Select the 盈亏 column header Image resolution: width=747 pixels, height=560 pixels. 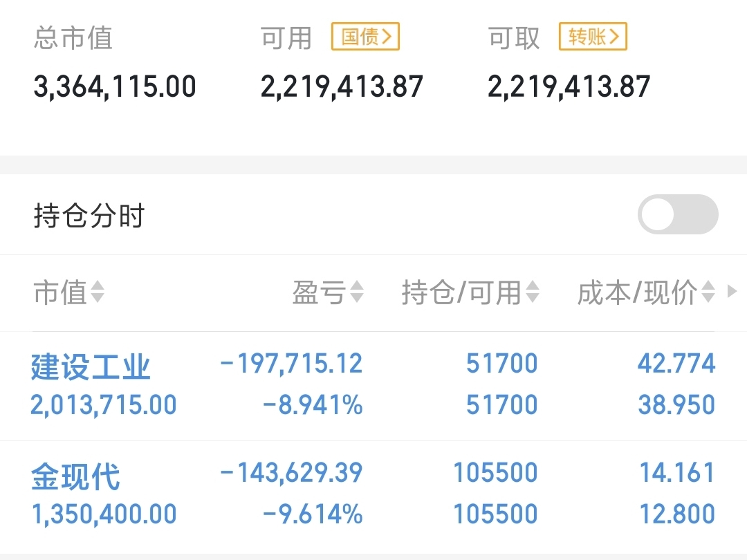point(319,292)
